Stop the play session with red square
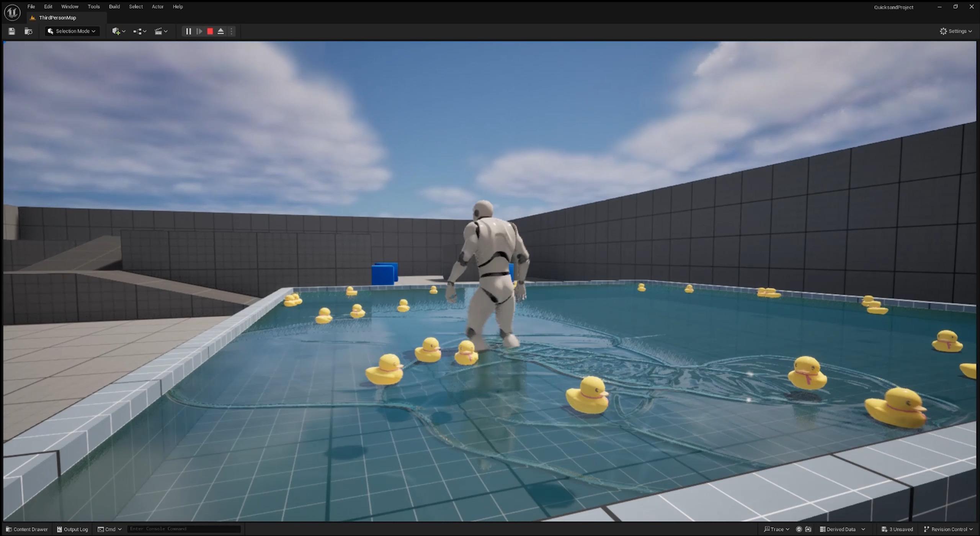 [210, 31]
